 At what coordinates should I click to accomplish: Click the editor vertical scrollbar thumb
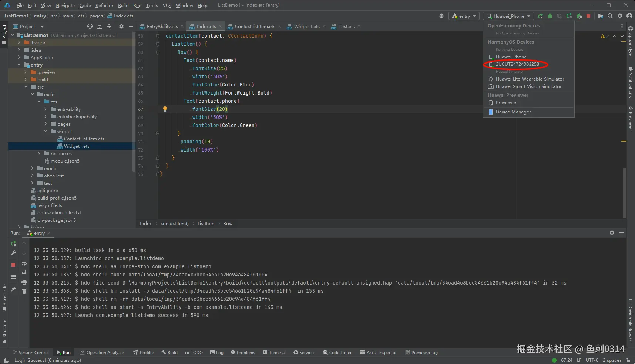point(625,192)
